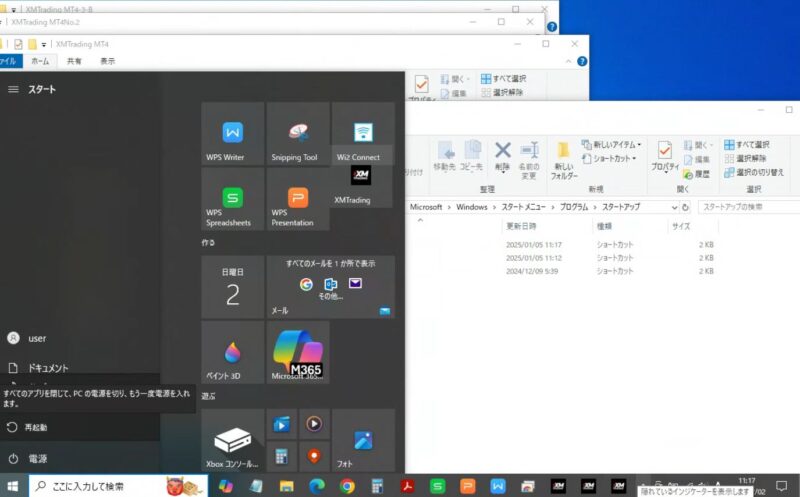Expand the 新しいアイテム dropdown

click(611, 145)
